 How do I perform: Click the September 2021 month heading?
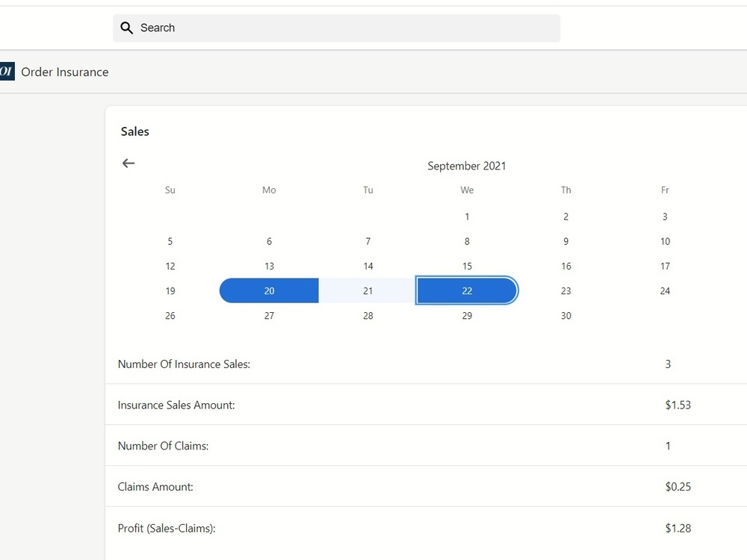pos(466,167)
